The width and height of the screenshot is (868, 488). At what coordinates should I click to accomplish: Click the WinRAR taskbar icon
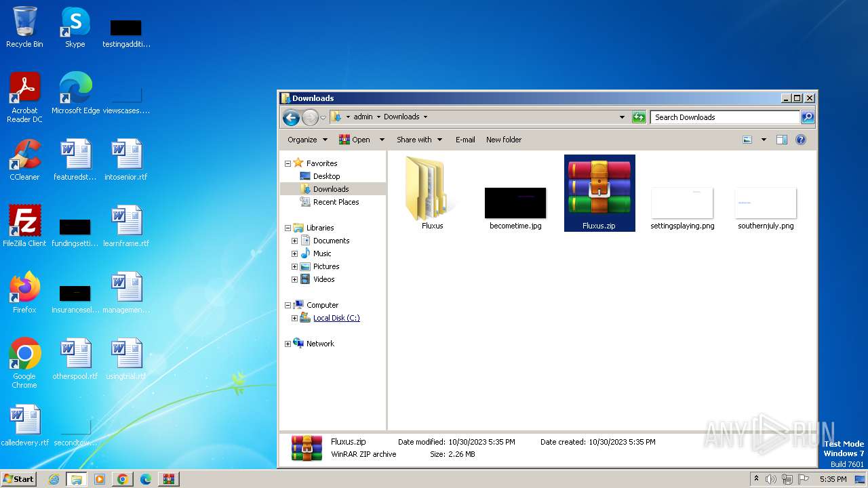(x=168, y=479)
